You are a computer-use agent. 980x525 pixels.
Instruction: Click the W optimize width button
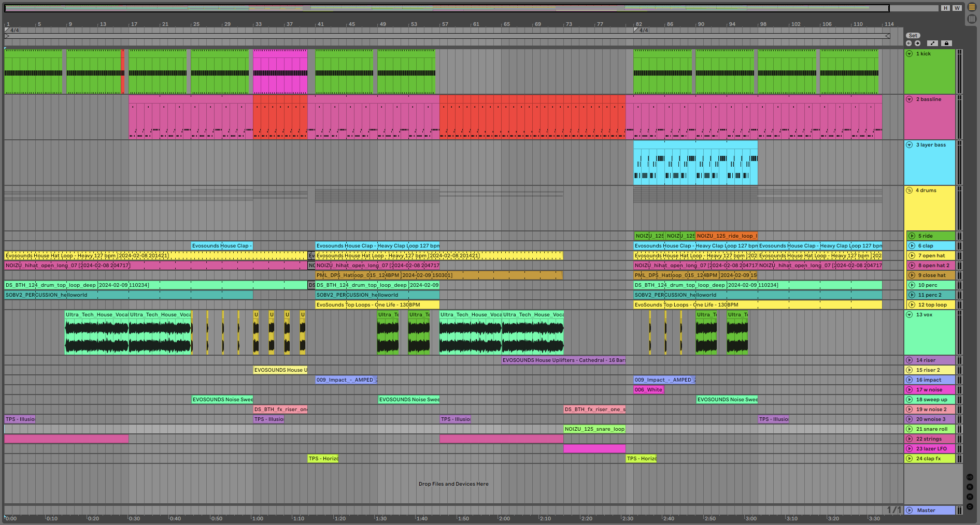click(x=957, y=8)
